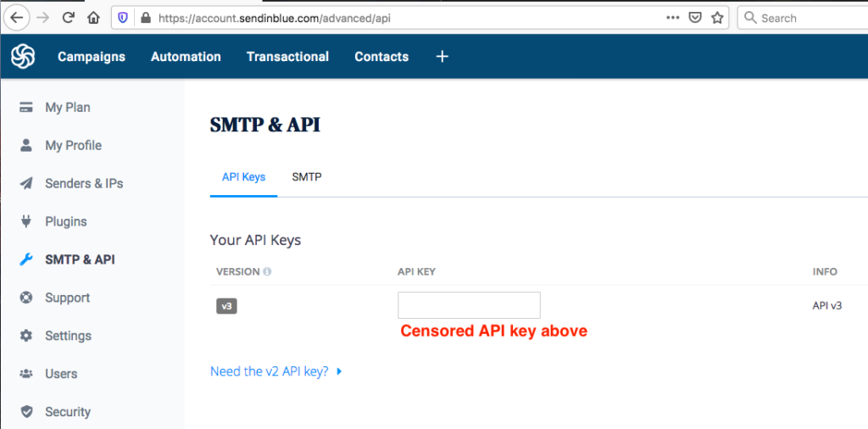Click the info icon next to VERSION

[x=267, y=272]
